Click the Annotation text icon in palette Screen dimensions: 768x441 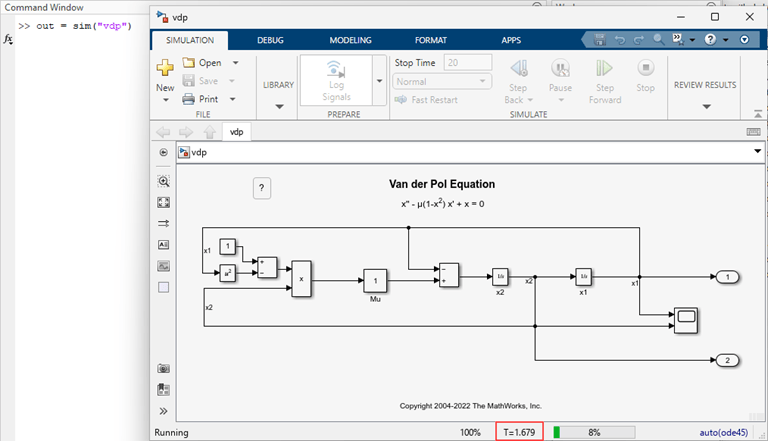[164, 245]
